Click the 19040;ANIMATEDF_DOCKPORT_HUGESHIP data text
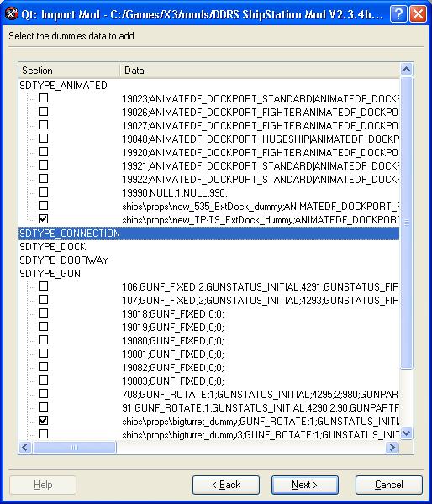The width and height of the screenshot is (432, 504). (x=261, y=139)
